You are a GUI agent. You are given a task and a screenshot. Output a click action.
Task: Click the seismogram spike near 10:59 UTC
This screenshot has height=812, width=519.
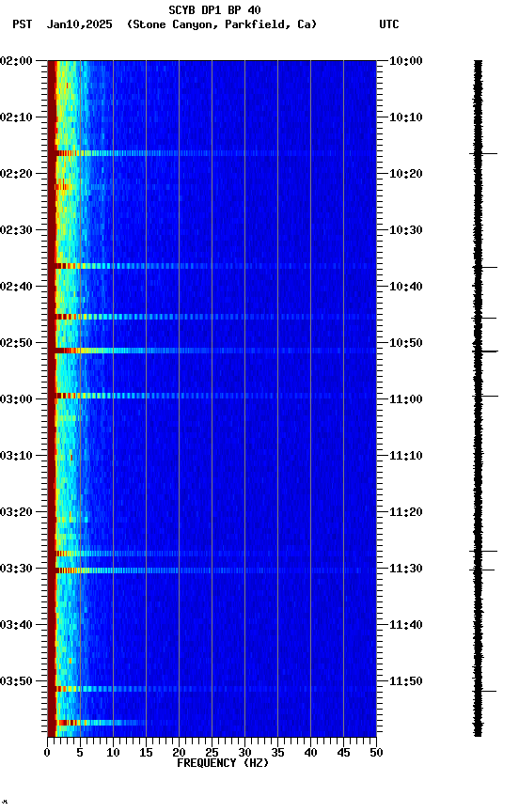pos(485,397)
